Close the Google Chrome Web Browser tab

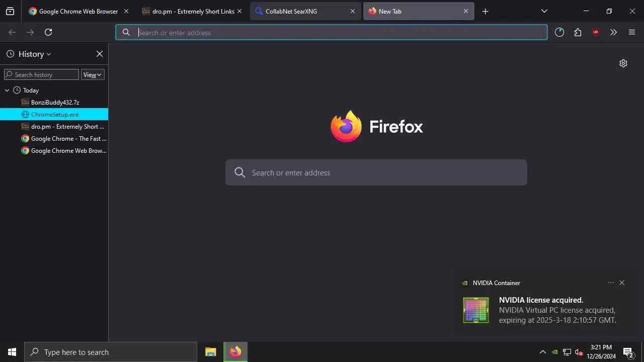[126, 11]
